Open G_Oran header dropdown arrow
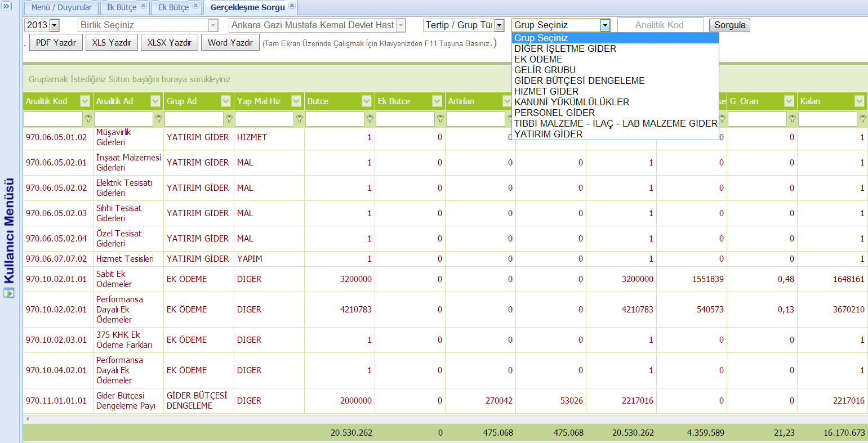 [x=789, y=101]
